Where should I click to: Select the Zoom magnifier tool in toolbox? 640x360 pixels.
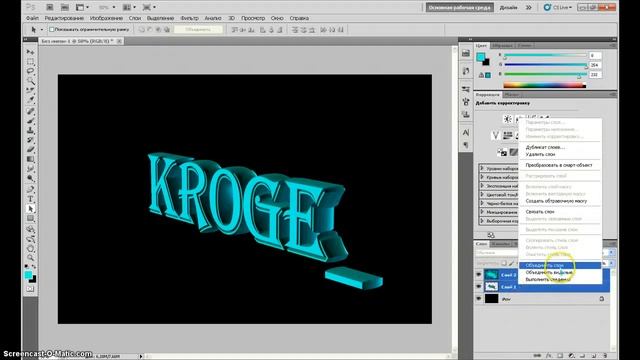tap(31, 258)
